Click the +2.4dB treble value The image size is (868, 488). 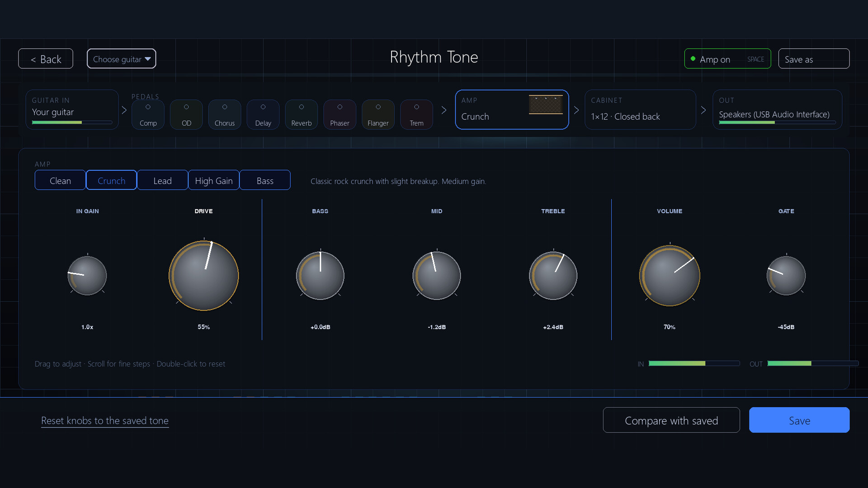tap(553, 327)
